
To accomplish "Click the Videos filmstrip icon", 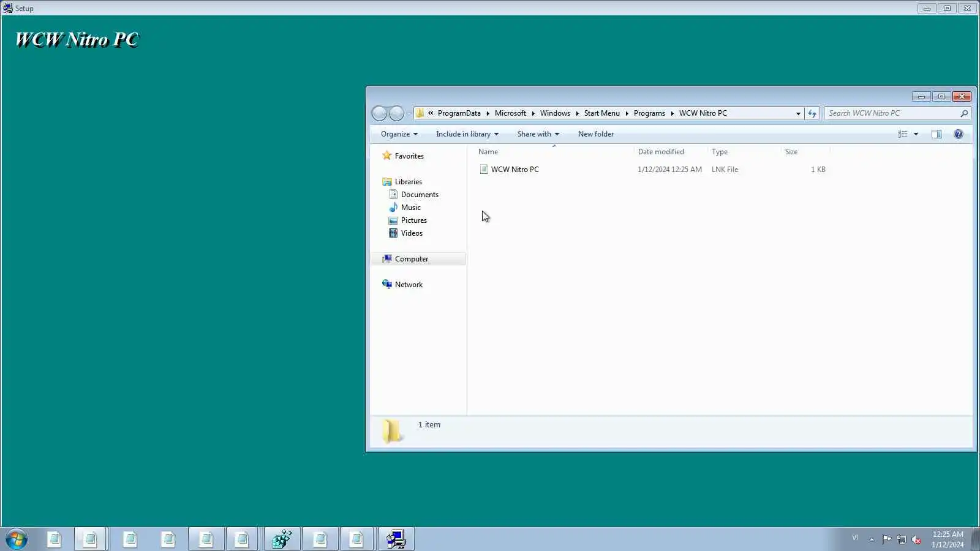I will click(x=393, y=233).
